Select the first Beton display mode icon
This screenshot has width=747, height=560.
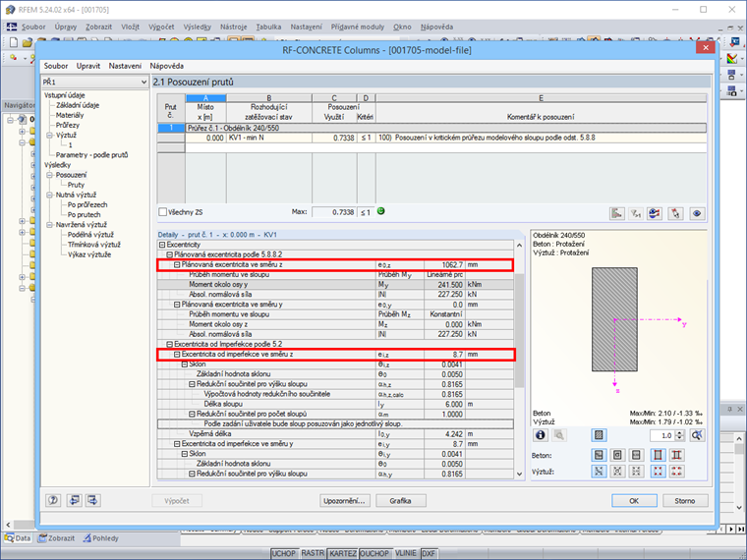[x=599, y=455]
